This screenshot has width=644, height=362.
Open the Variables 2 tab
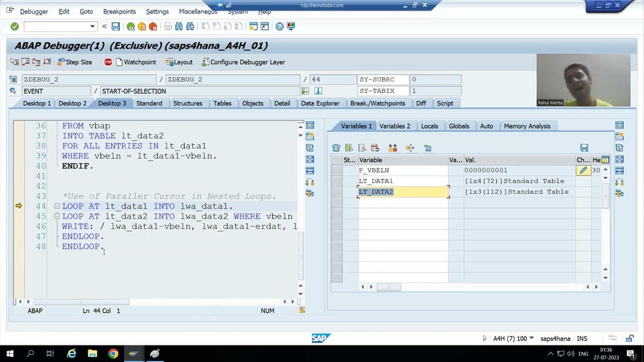tap(395, 126)
